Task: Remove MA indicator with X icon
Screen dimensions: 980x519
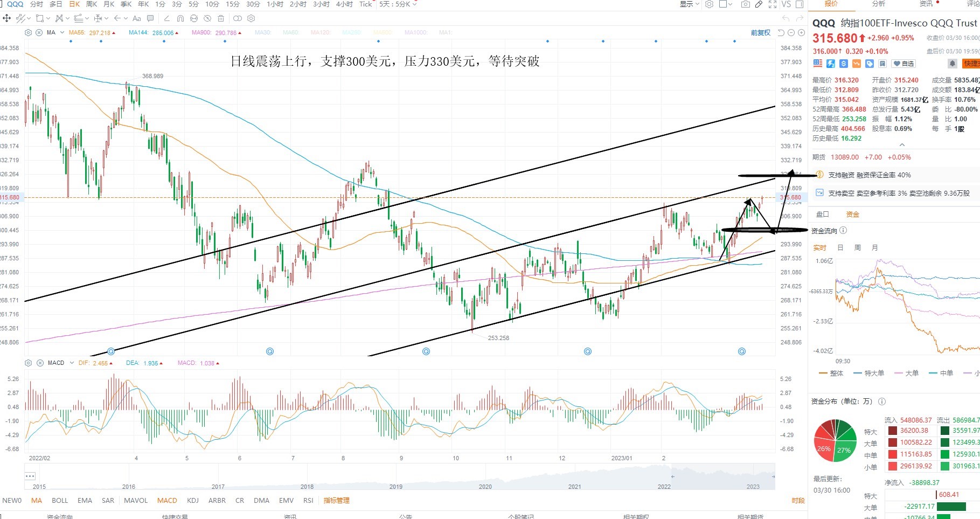Action: (x=39, y=33)
